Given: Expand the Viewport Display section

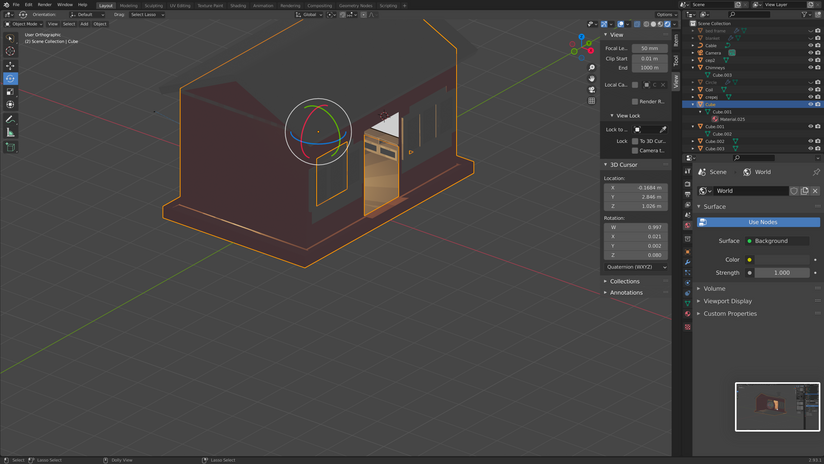Looking at the screenshot, I should (727, 301).
